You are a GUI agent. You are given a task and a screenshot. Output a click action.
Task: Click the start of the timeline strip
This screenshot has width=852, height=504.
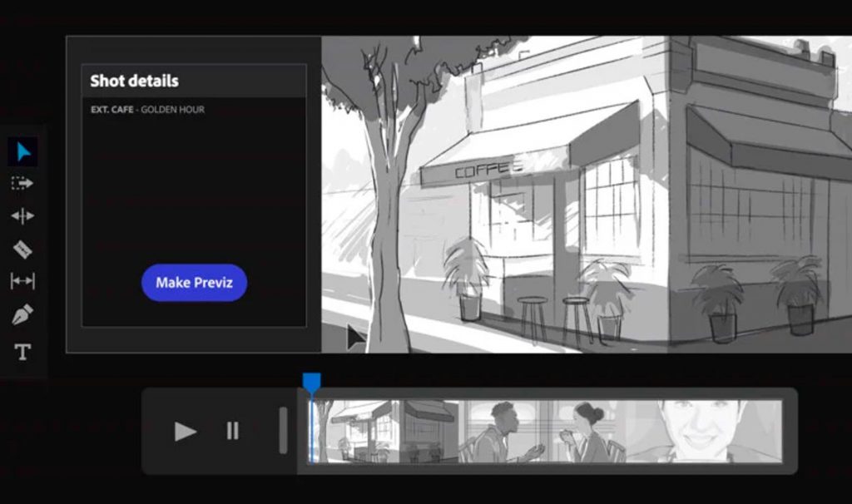[315, 432]
